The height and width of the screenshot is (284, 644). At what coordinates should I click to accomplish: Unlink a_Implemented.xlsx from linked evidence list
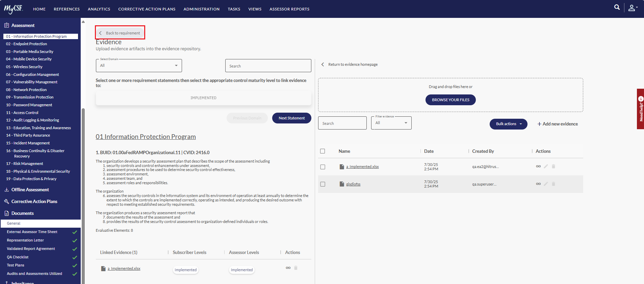pos(288,268)
